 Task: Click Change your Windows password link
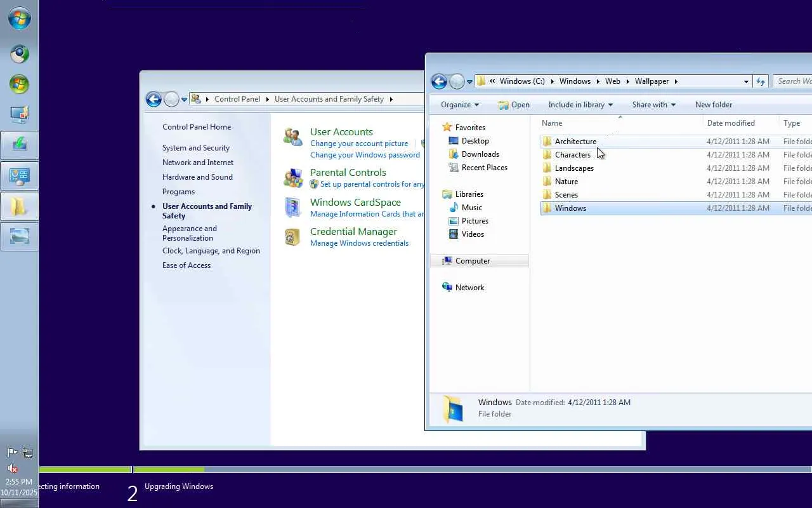click(365, 155)
